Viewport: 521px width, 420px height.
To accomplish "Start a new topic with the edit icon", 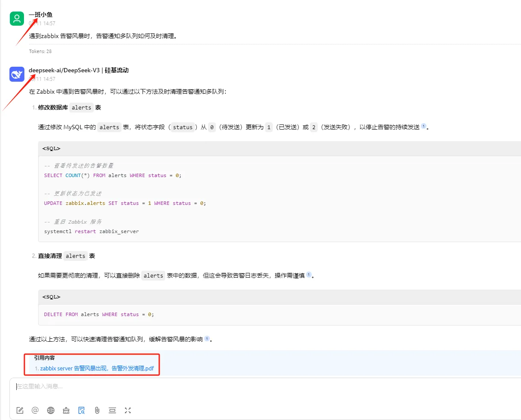I will (x=20, y=410).
